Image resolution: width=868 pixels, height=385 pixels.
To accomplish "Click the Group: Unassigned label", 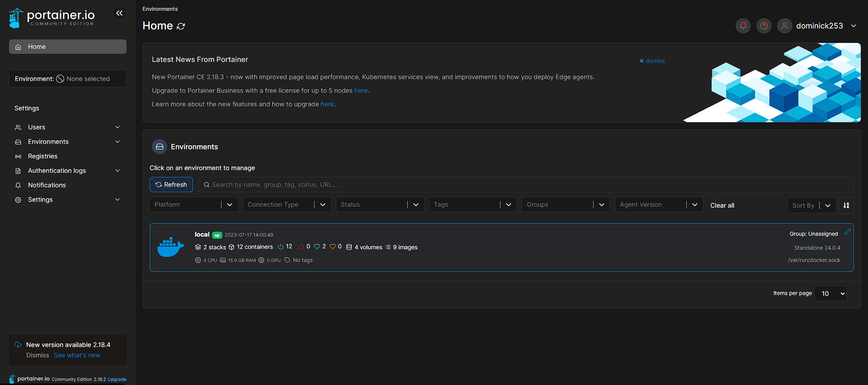I will coord(814,234).
